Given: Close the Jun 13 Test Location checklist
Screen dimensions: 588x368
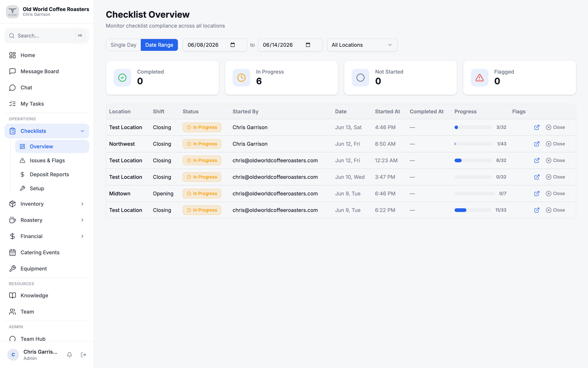Looking at the screenshot, I should [x=555, y=127].
